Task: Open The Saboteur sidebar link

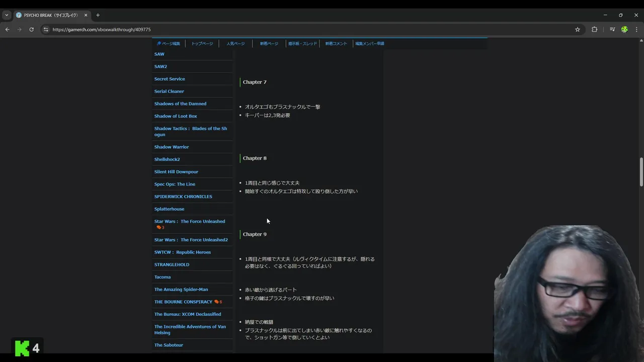Action: point(169,345)
